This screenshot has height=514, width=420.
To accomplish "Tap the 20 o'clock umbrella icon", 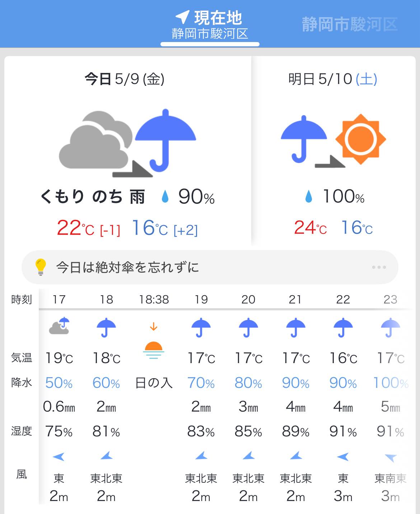I will tap(248, 328).
